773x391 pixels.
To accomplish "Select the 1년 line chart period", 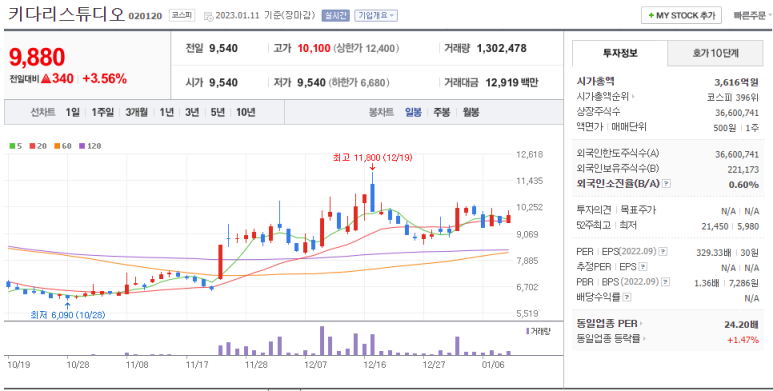I will 167,112.
